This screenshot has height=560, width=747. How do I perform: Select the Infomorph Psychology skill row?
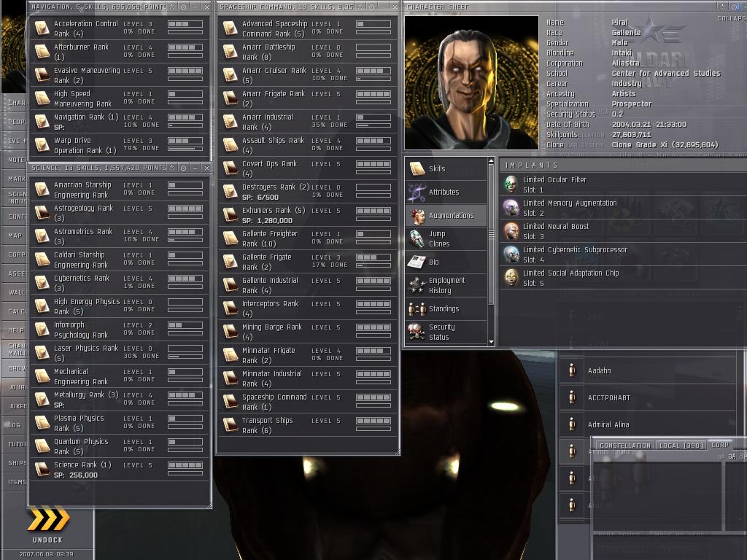click(x=119, y=329)
